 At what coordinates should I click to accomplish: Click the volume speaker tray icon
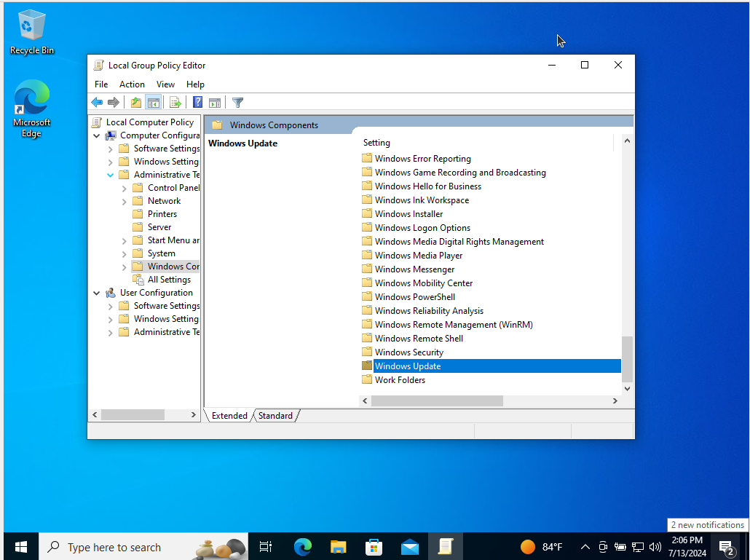(x=655, y=547)
